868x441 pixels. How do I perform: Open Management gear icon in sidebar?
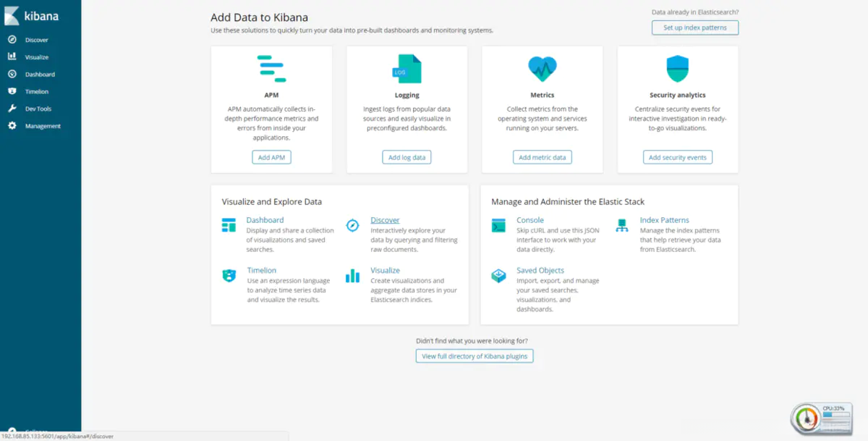(12, 126)
